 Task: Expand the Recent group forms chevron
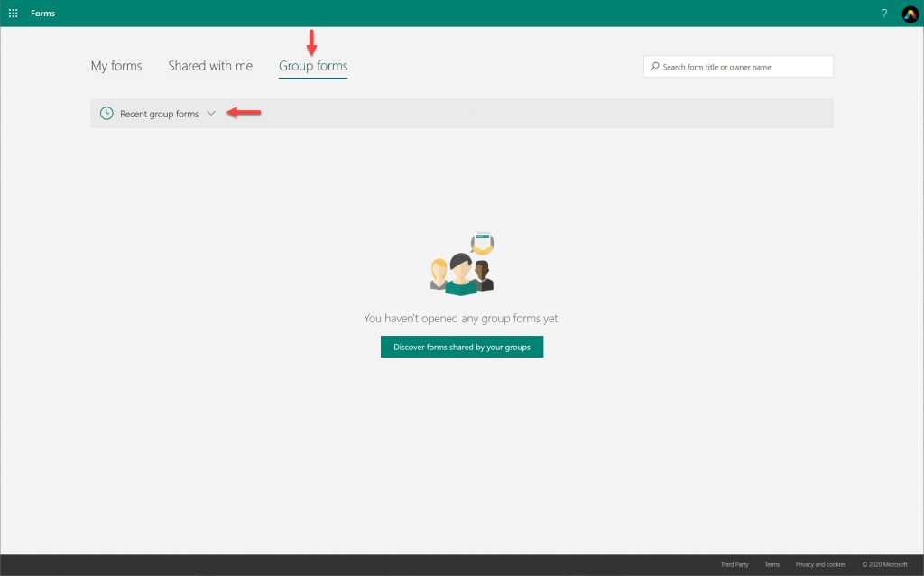tap(211, 113)
